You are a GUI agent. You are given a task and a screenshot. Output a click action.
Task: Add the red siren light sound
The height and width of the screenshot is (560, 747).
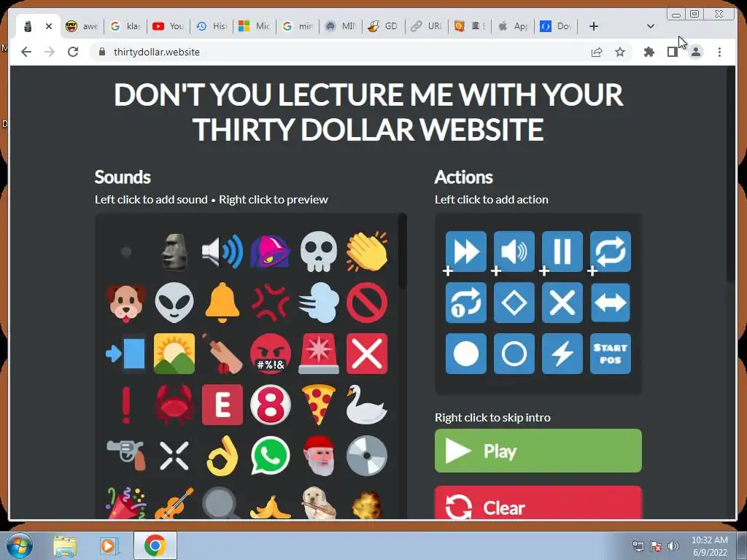pyautogui.click(x=319, y=354)
